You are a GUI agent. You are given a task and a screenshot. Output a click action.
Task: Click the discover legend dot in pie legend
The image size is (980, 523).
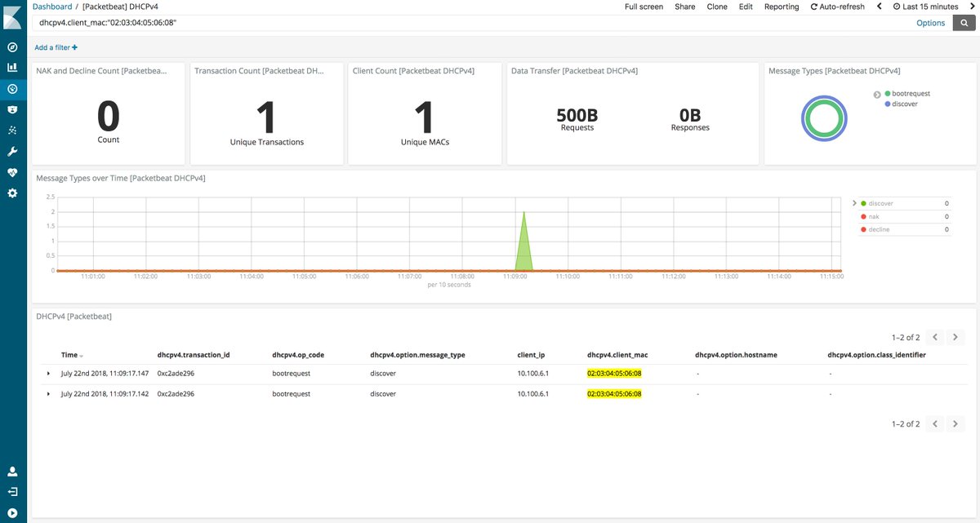(888, 104)
